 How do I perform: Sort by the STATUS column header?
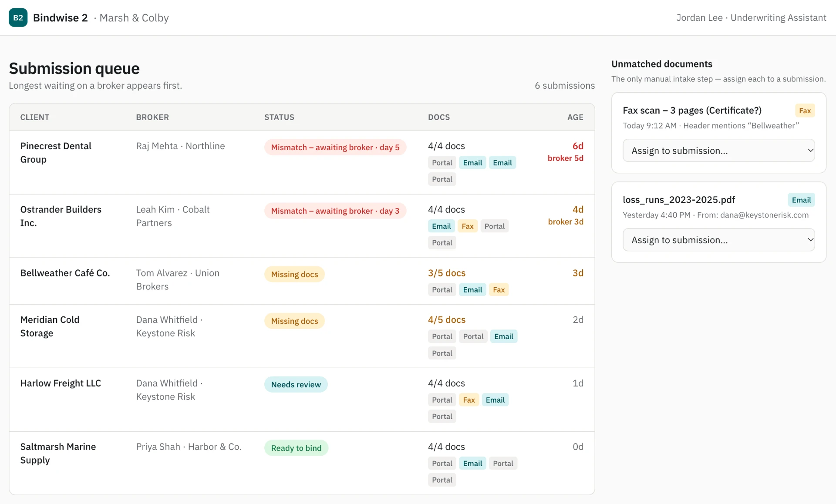pos(279,118)
